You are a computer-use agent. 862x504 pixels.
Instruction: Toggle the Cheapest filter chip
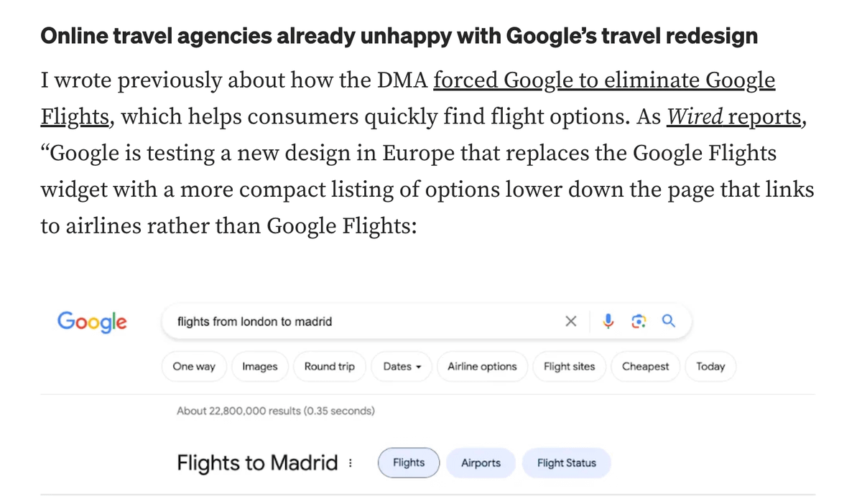click(645, 366)
